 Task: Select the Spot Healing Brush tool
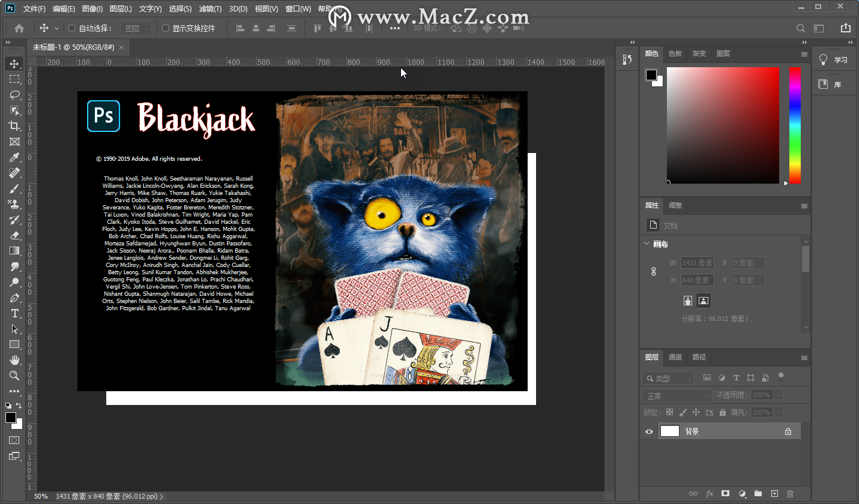14,173
